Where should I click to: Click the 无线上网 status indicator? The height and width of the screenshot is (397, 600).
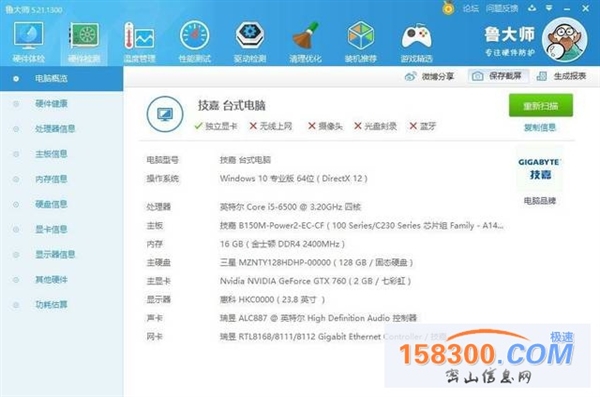271,126
